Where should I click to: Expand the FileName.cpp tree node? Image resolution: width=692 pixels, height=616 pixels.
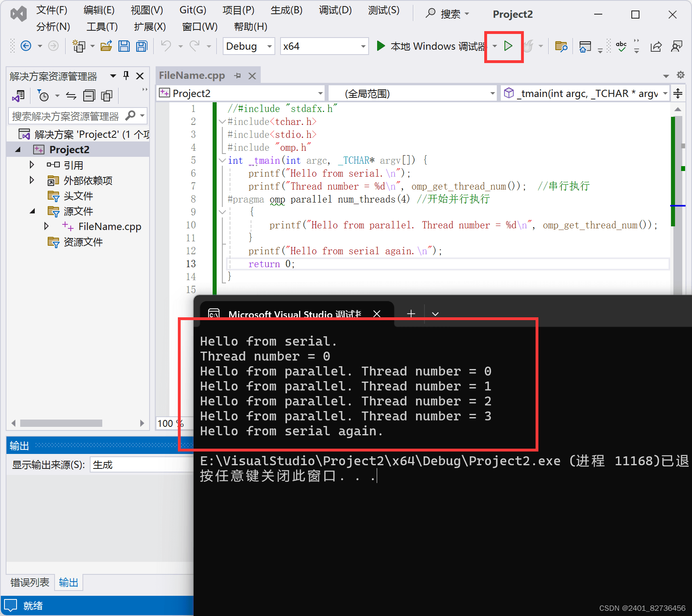(x=46, y=226)
